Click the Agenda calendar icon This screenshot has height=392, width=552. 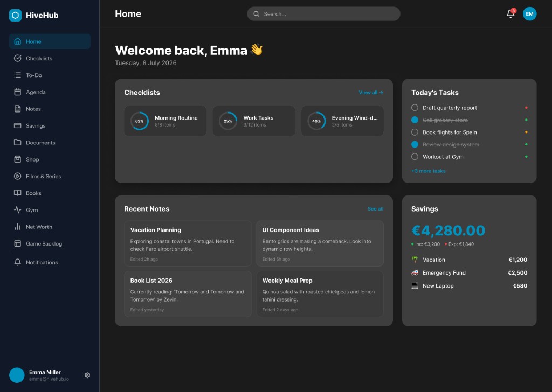point(18,92)
